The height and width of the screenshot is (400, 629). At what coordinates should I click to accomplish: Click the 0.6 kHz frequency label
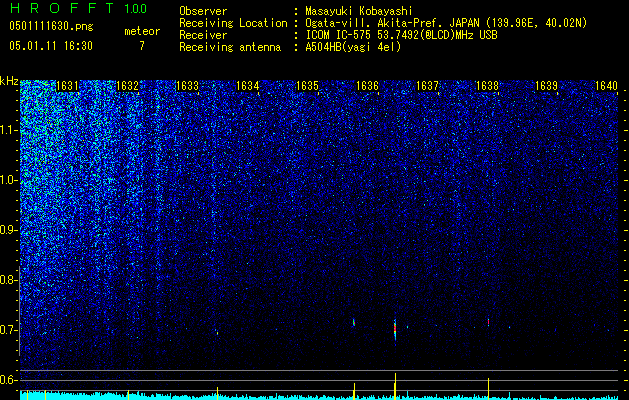(8, 380)
